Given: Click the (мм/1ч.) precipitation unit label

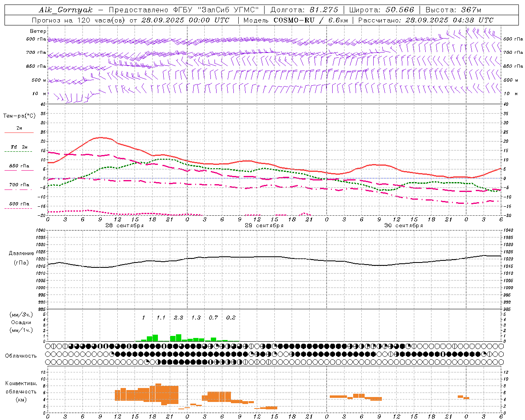Looking at the screenshot, I should (21, 330).
